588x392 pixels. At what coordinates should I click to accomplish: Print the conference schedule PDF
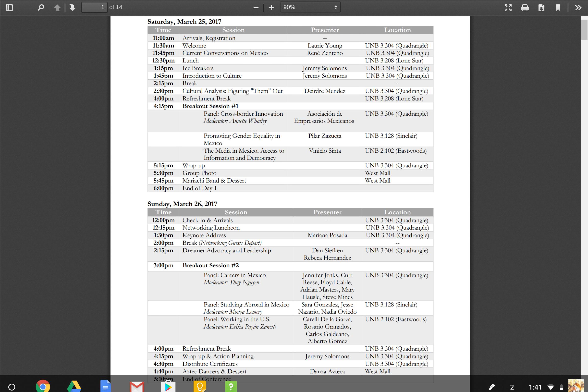[524, 8]
